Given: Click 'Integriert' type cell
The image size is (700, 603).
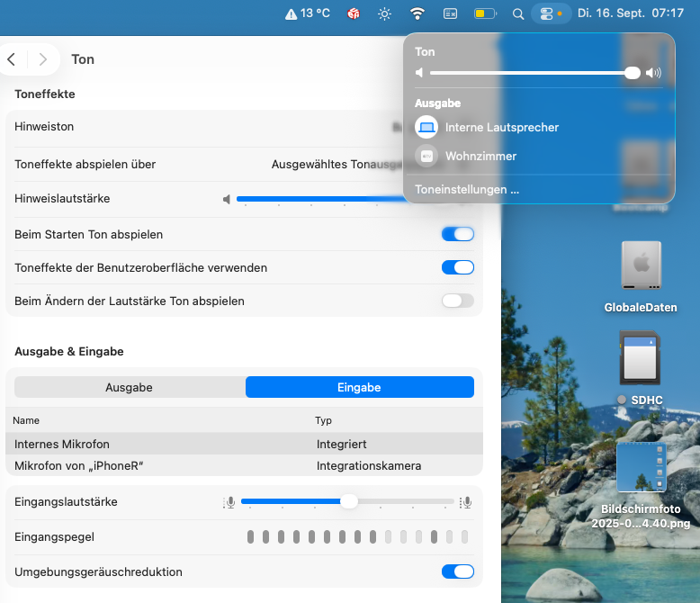Looking at the screenshot, I should 342,444.
